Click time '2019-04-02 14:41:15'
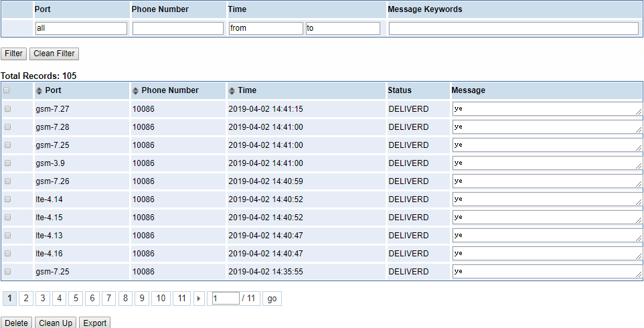 [266, 109]
